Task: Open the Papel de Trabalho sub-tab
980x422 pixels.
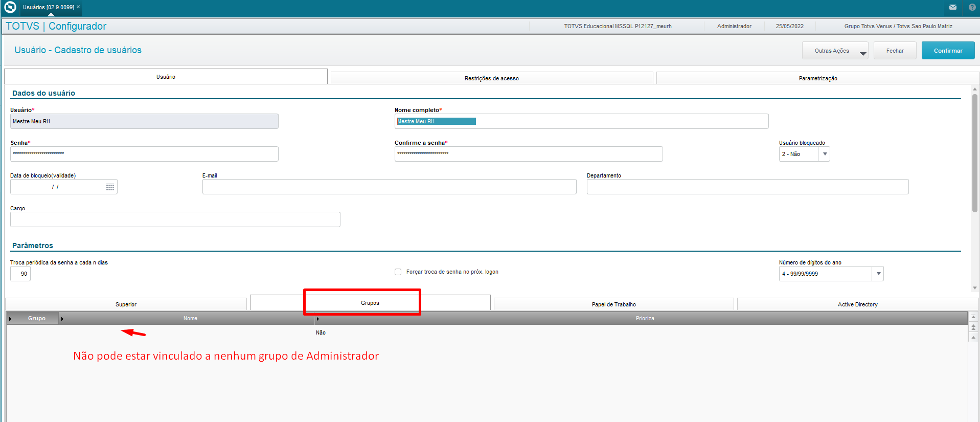Action: tap(614, 304)
